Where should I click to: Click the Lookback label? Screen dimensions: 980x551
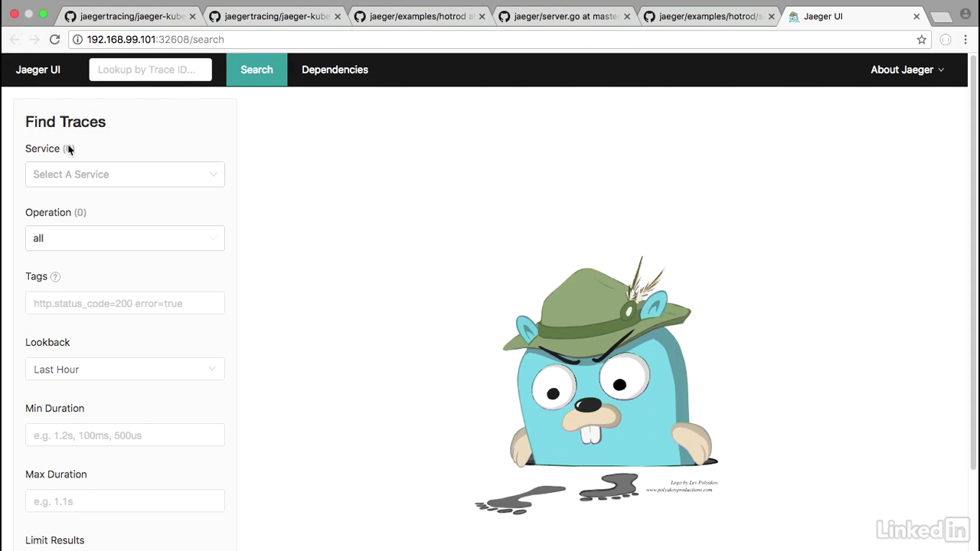pos(47,342)
